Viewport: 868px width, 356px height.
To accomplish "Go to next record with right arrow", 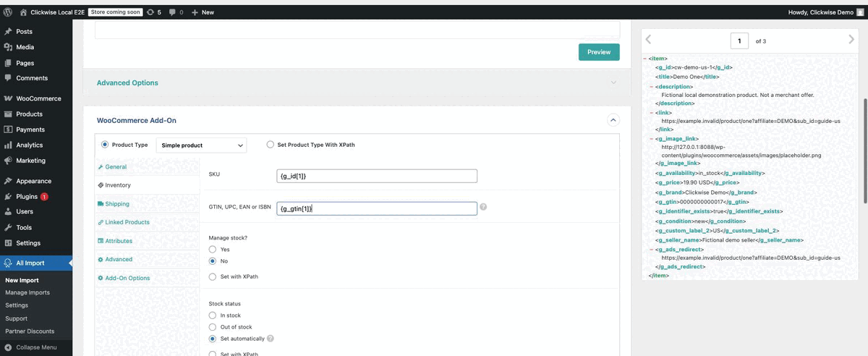I will (x=851, y=40).
